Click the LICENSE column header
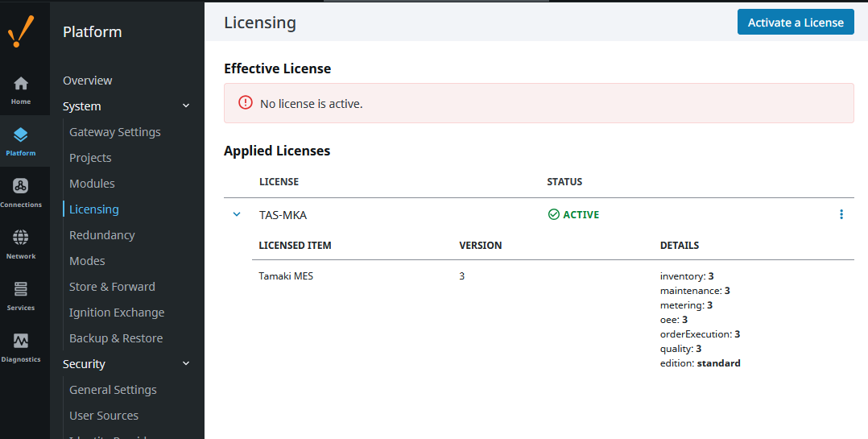 tap(279, 181)
